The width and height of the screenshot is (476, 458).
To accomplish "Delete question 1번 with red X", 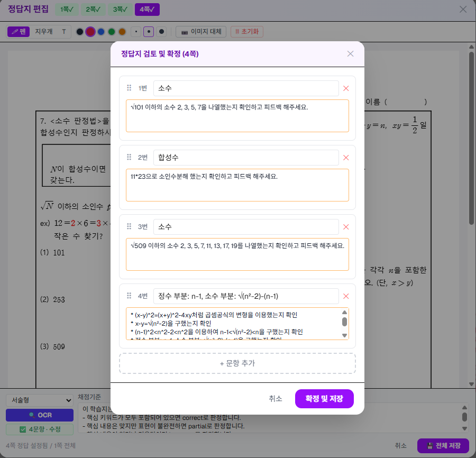I will pos(346,88).
